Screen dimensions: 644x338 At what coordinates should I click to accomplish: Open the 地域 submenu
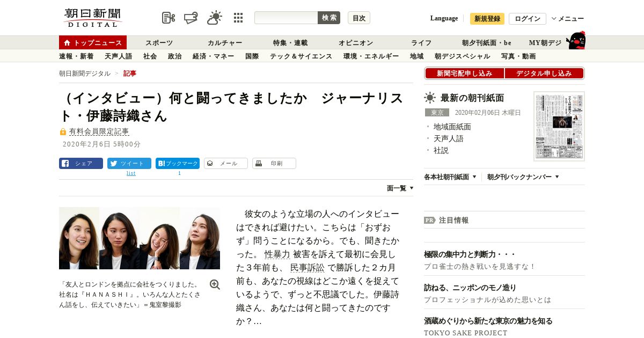click(x=416, y=56)
